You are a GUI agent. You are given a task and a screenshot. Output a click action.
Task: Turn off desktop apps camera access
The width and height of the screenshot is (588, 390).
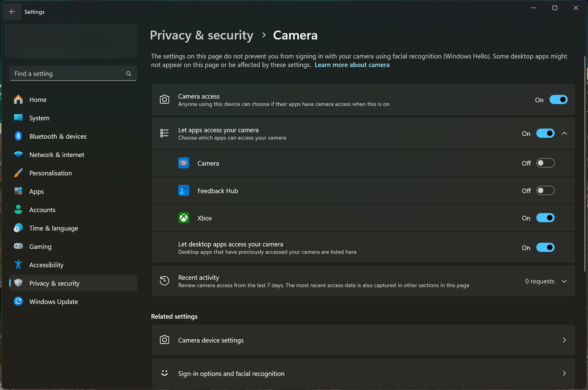546,247
